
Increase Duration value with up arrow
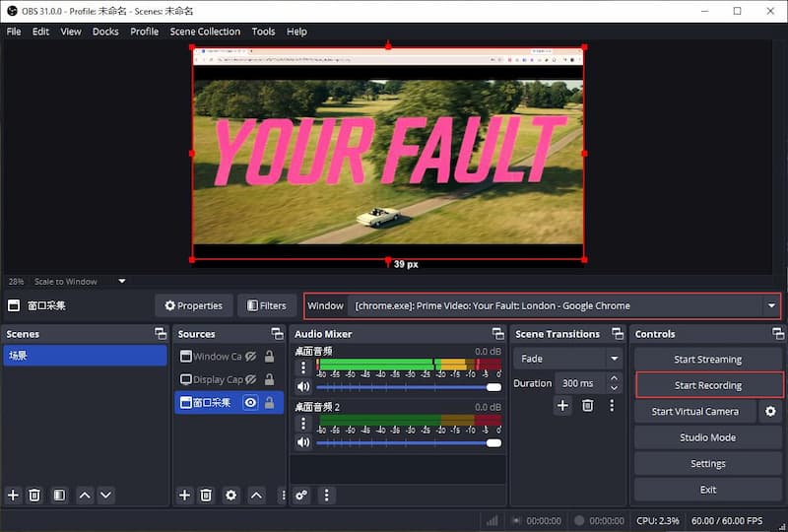pyautogui.click(x=614, y=377)
